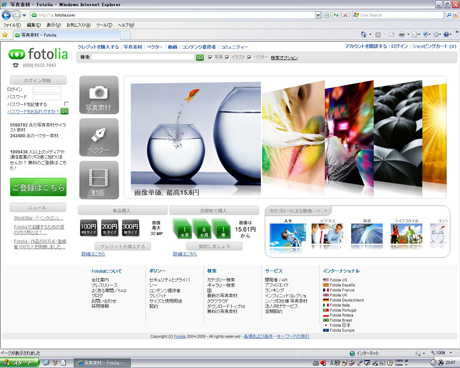Toggle the ベクター search checkbox
460x368 pixels.
(249, 57)
